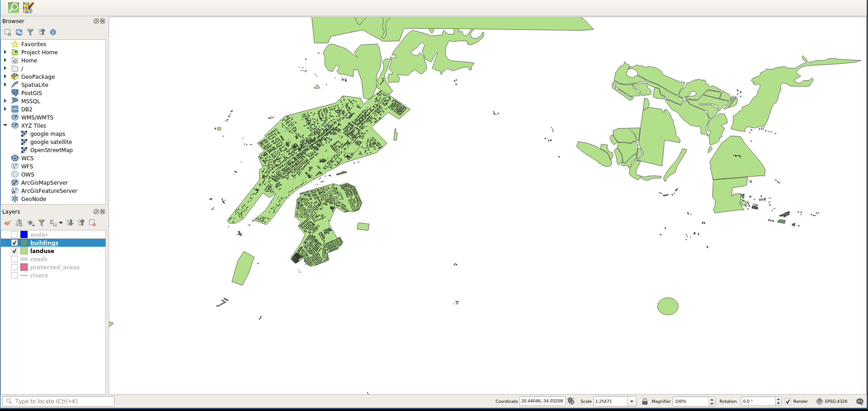Click the protected_areas pink color swatch
The width and height of the screenshot is (868, 411).
24,267
